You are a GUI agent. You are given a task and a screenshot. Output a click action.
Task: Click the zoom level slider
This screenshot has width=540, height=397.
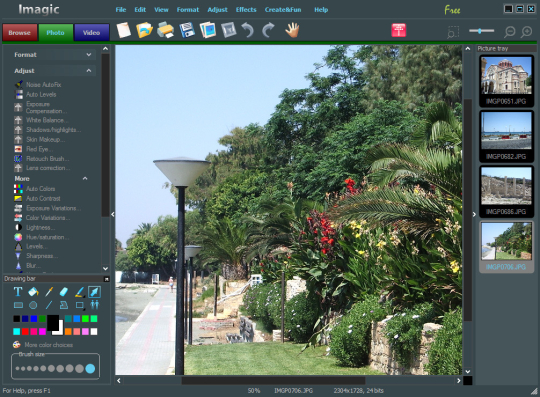pos(481,31)
